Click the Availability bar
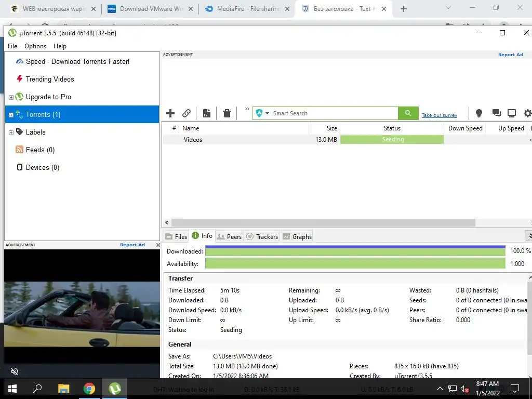 (x=355, y=263)
